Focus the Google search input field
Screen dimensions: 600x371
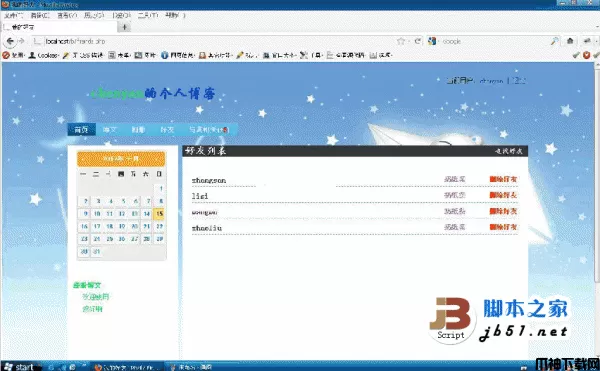pyautogui.click(x=496, y=41)
